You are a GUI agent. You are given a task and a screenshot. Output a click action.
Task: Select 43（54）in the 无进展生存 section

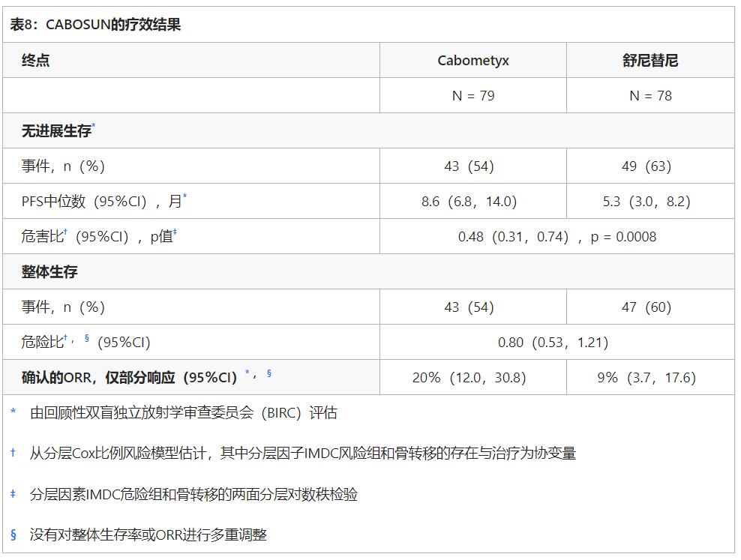pos(469,166)
